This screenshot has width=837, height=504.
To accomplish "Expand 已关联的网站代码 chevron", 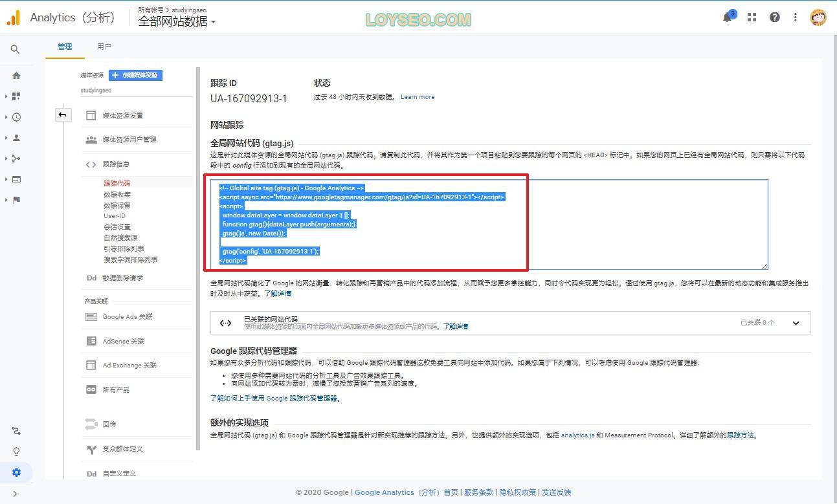I will click(x=796, y=323).
